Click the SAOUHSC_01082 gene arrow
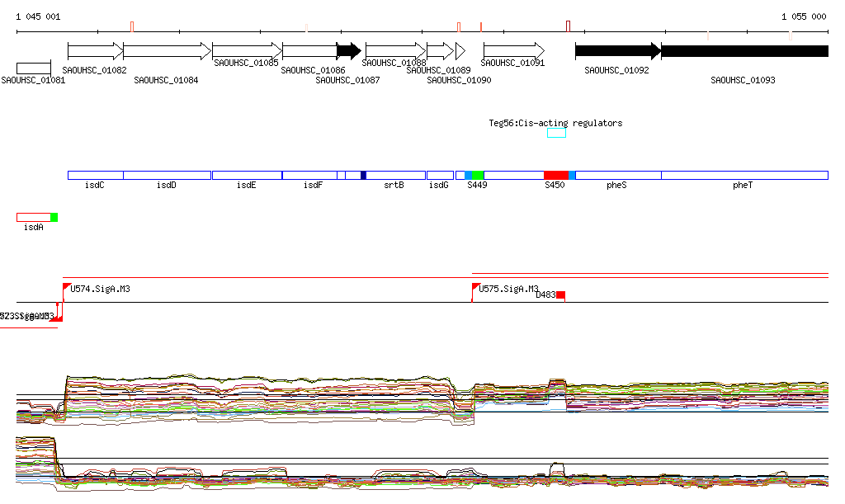Screen dimensions: 845x504 [x=95, y=51]
